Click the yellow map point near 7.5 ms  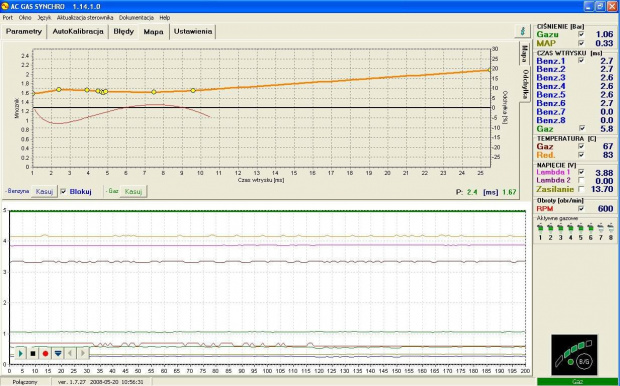pyautogui.click(x=154, y=92)
